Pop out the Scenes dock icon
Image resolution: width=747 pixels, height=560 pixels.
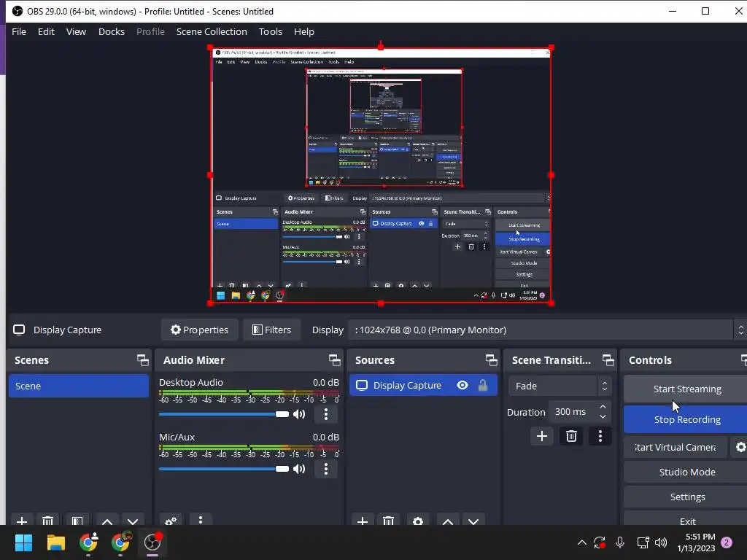pos(142,360)
